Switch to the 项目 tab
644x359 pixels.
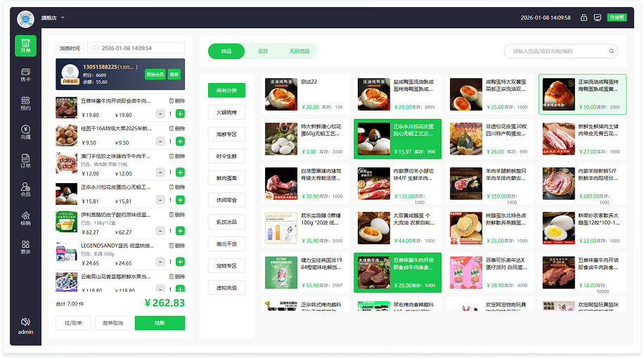pyautogui.click(x=262, y=51)
